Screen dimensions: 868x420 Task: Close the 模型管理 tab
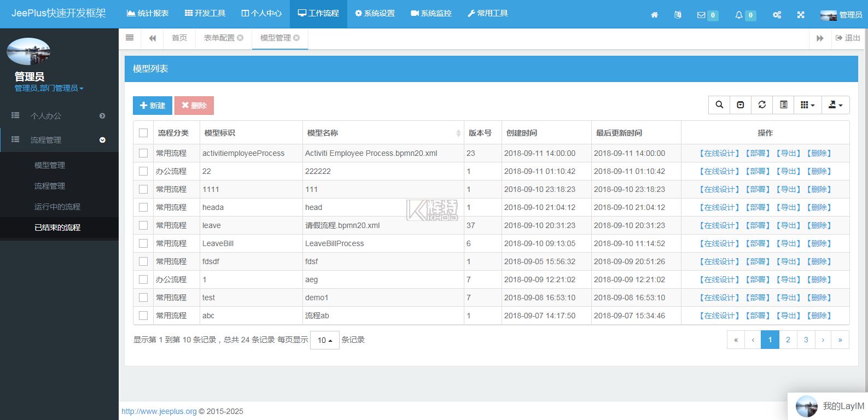296,38
